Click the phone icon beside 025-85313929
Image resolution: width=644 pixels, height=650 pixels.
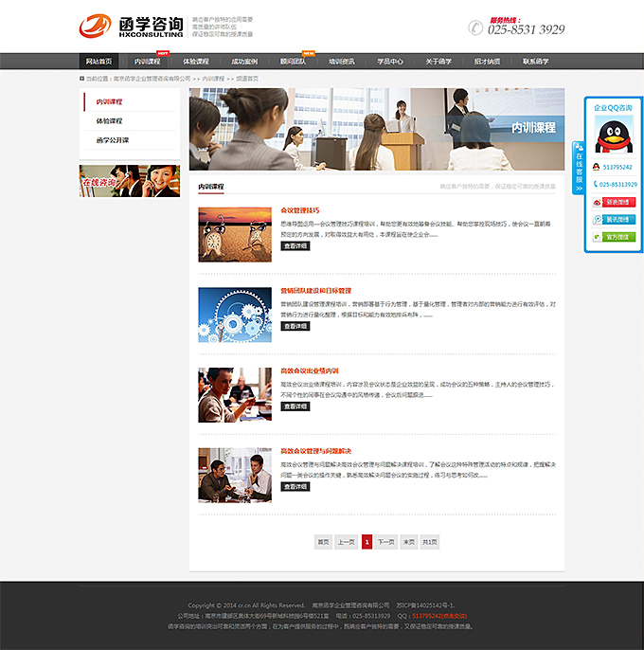(597, 184)
